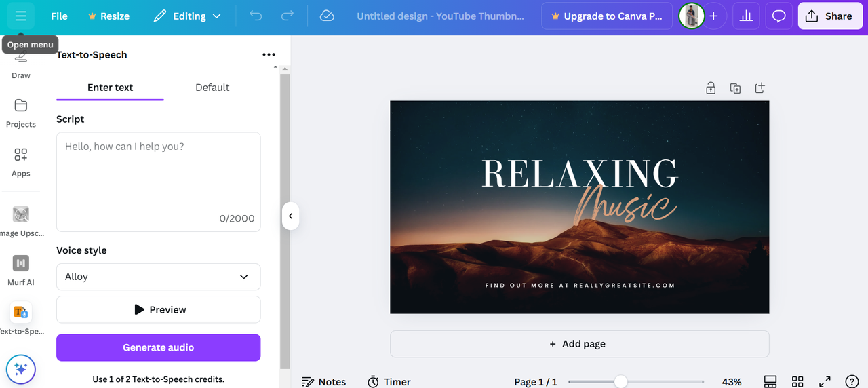Add collaborator with plus icon
The width and height of the screenshot is (868, 388).
(x=713, y=16)
